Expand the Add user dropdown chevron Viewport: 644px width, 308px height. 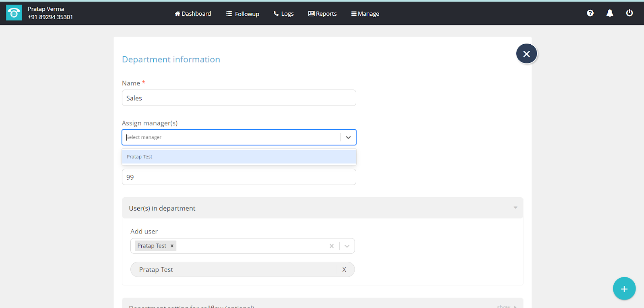tap(347, 246)
